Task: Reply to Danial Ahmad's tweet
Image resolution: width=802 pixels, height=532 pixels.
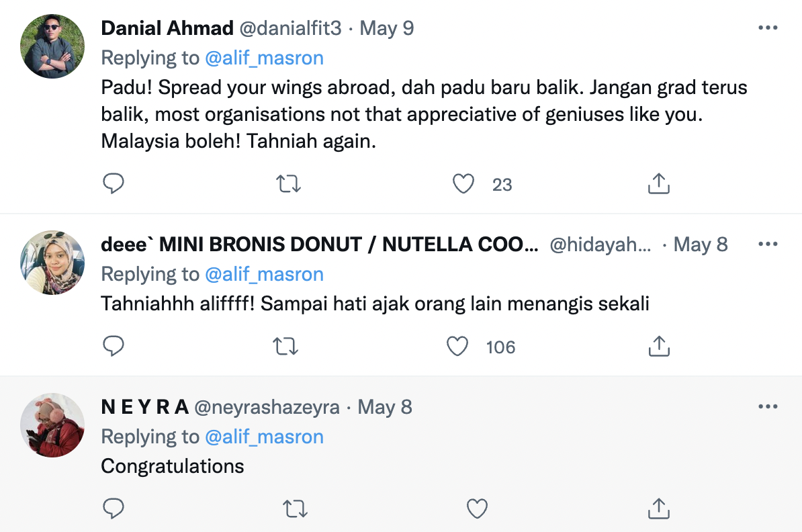Action: tap(114, 183)
